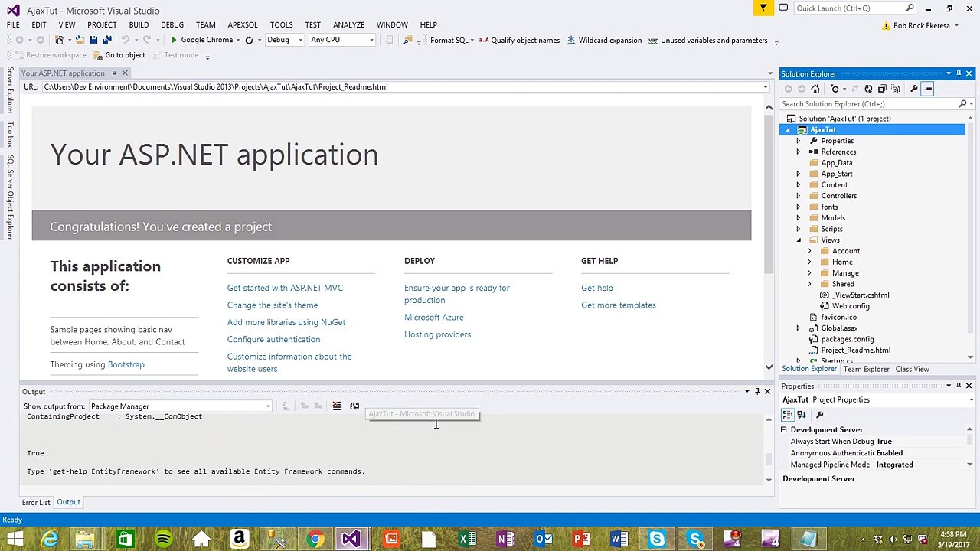Click the Hosting providers link

coord(437,334)
